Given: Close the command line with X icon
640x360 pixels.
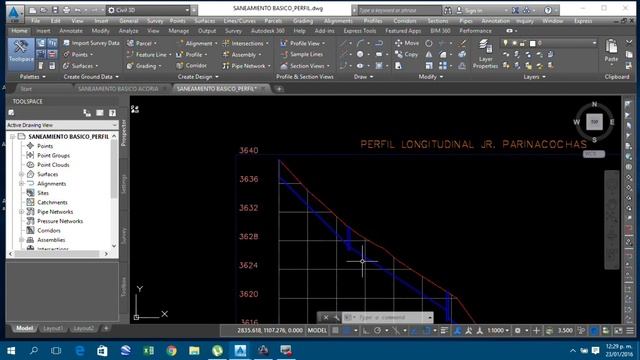Looking at the screenshot, I should click(326, 317).
